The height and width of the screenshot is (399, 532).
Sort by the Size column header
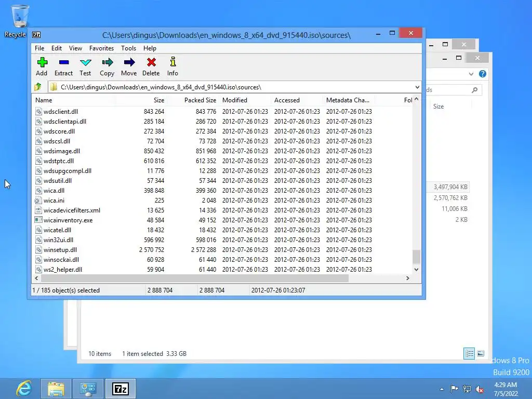141,100
